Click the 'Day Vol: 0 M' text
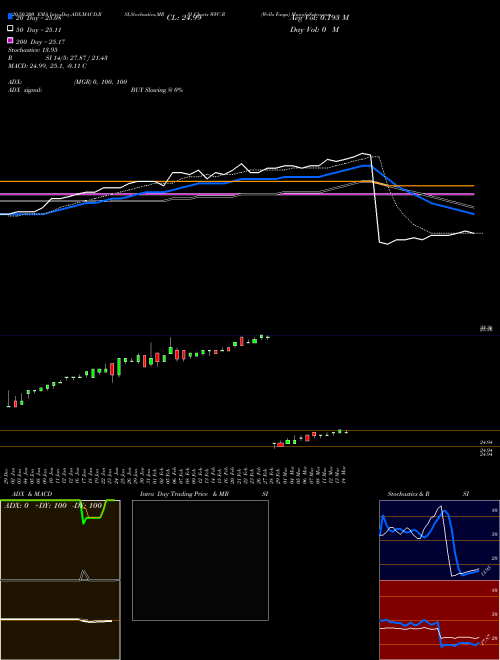 314,29
